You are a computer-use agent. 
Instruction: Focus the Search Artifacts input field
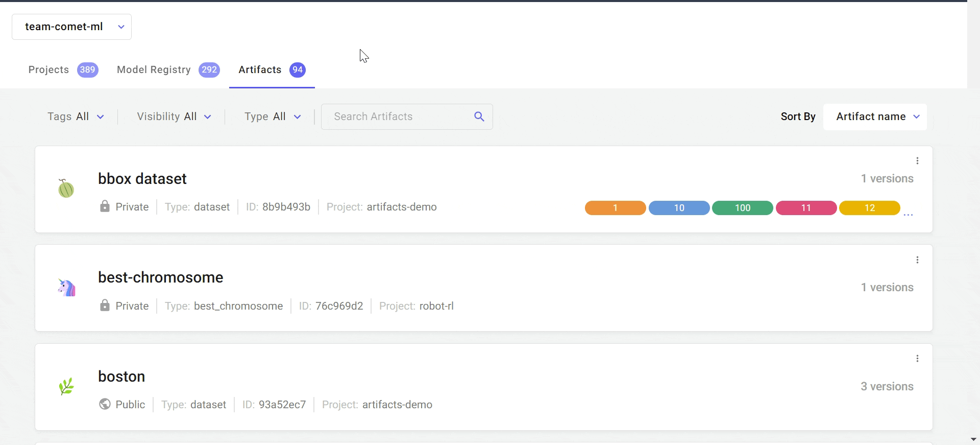pyautogui.click(x=398, y=116)
